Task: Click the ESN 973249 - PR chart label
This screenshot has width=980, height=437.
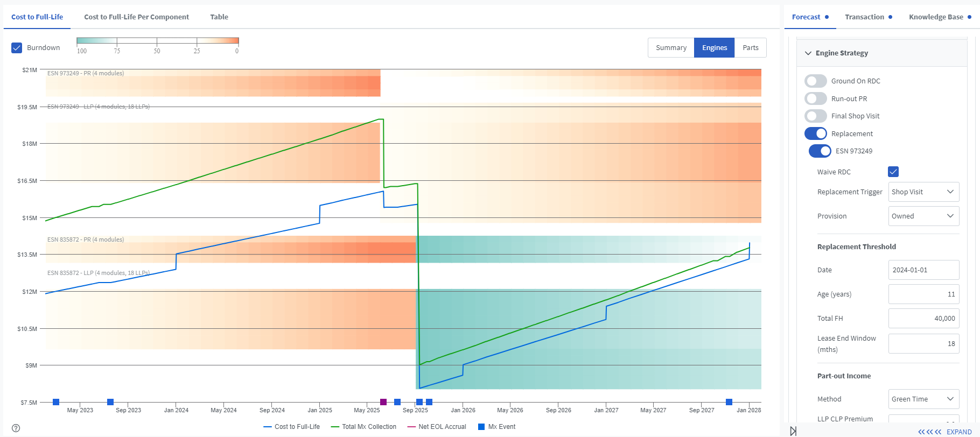Action: click(x=86, y=73)
